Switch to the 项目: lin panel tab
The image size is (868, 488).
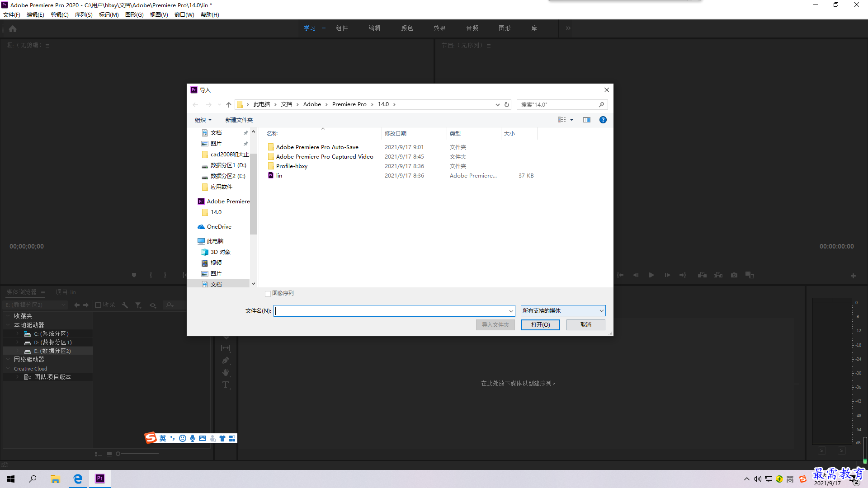[x=66, y=292]
